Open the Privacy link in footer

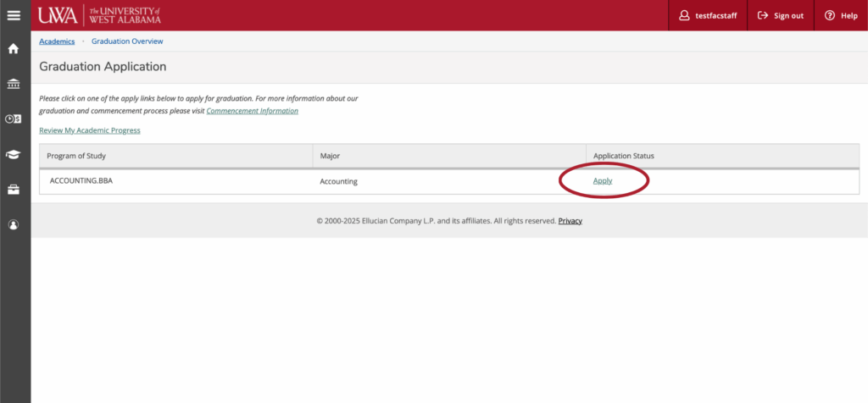coord(570,221)
